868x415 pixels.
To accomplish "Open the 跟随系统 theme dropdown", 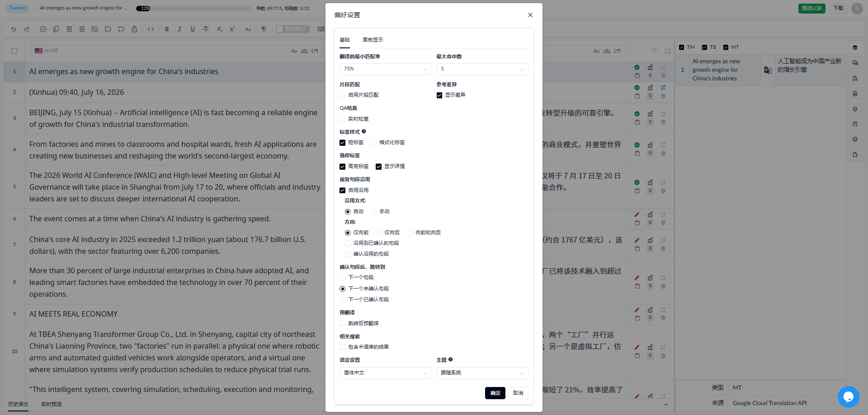I will pos(482,373).
